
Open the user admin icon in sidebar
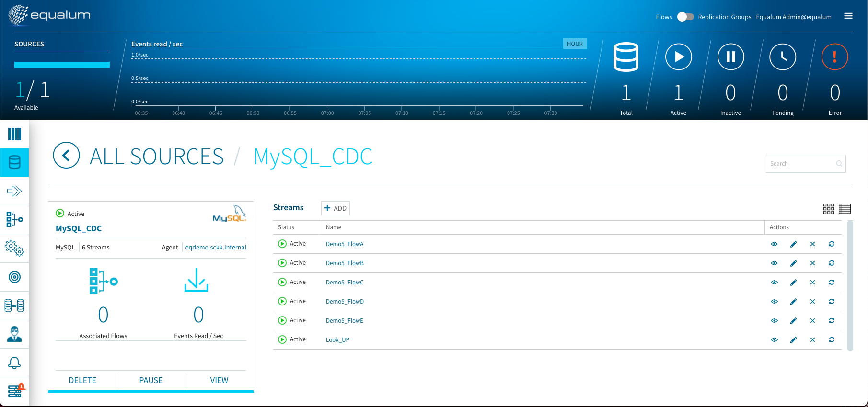tap(14, 334)
